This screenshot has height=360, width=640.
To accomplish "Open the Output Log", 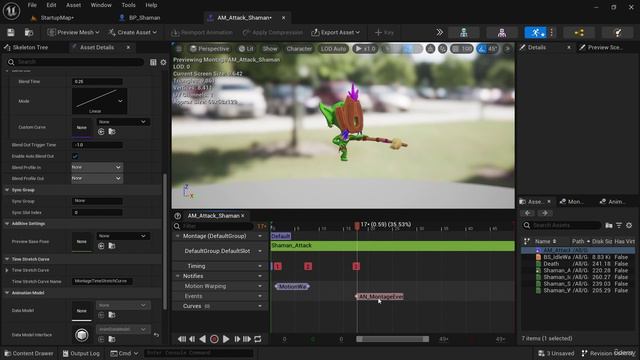I will coord(81,353).
